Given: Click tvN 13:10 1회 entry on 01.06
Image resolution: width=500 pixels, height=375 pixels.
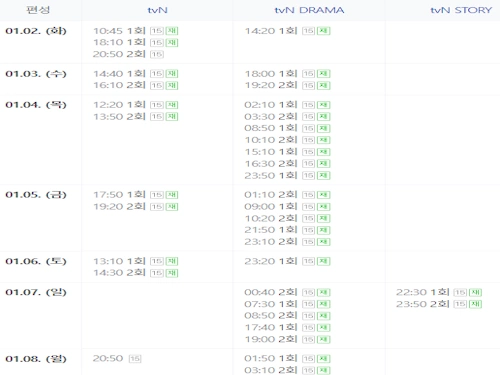Looking at the screenshot, I should 136,261.
